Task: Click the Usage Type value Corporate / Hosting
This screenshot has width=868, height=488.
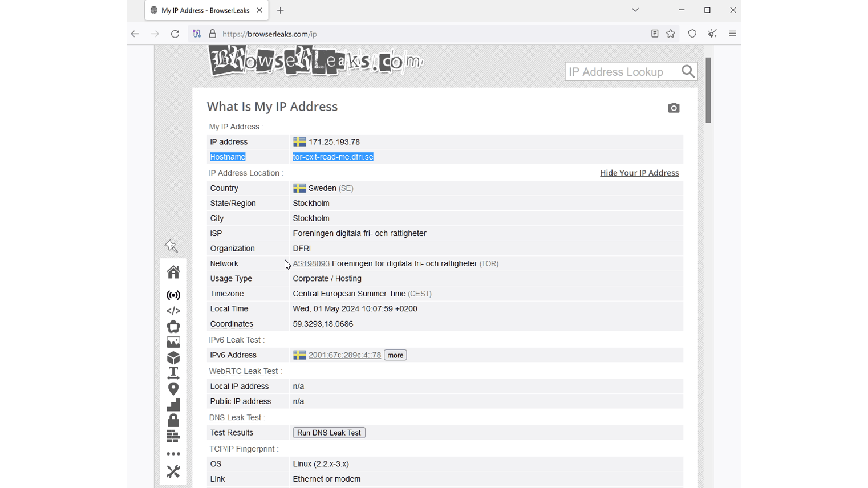Action: pyautogui.click(x=327, y=279)
